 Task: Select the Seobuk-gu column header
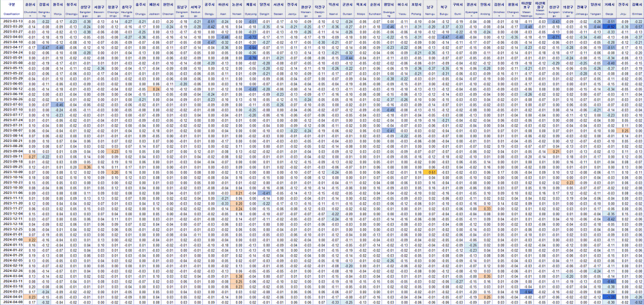196,9
